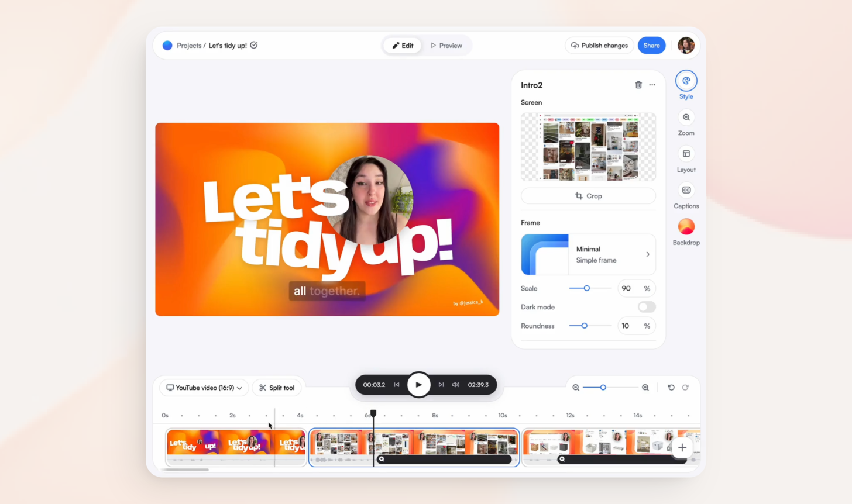This screenshot has width=852, height=504.
Task: Click the saved status checkmark icon
Action: point(254,45)
